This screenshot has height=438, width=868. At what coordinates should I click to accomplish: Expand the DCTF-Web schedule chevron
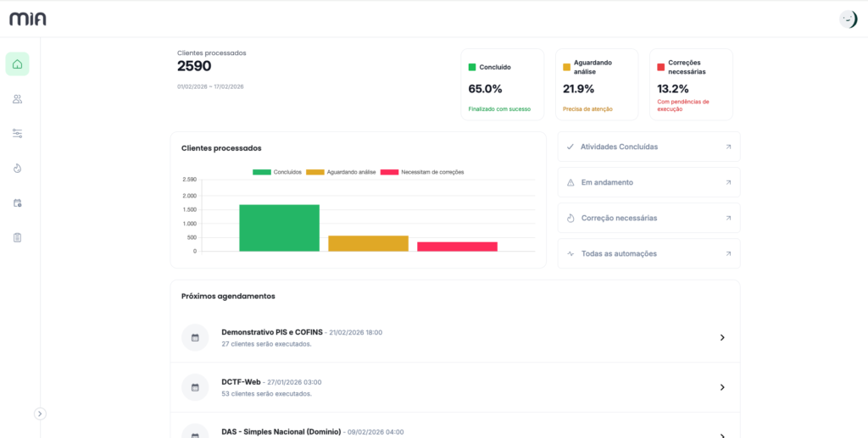click(722, 387)
